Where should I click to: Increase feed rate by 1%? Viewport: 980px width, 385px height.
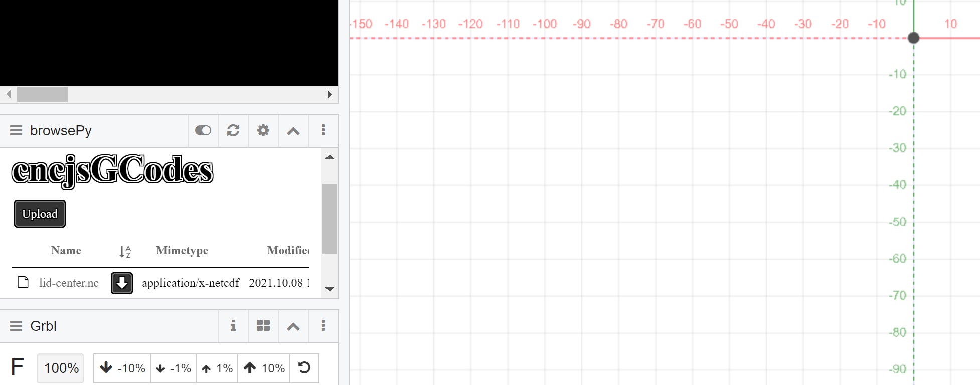[217, 368]
